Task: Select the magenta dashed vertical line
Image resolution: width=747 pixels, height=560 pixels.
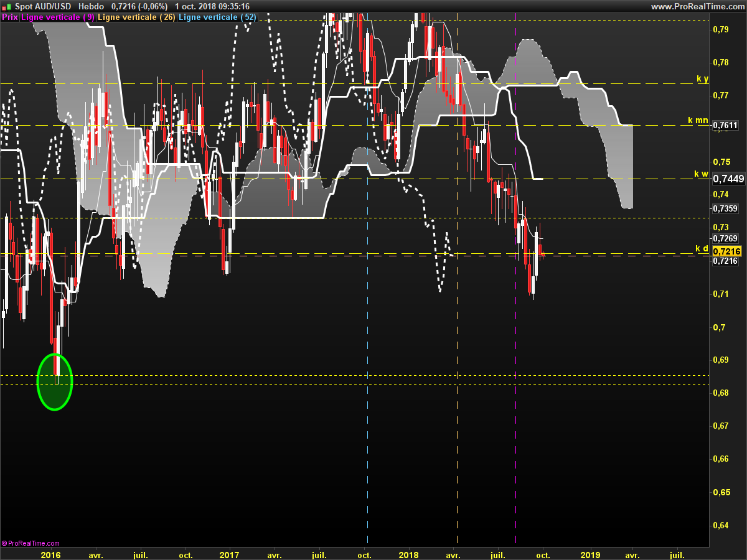Action: pyautogui.click(x=516, y=280)
